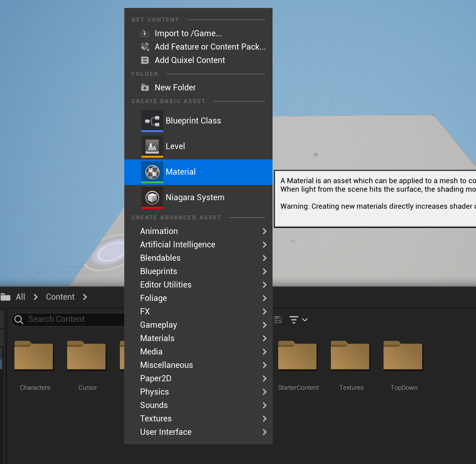Open the Miscellaneous submenu
The width and height of the screenshot is (476, 464).
tap(198, 365)
